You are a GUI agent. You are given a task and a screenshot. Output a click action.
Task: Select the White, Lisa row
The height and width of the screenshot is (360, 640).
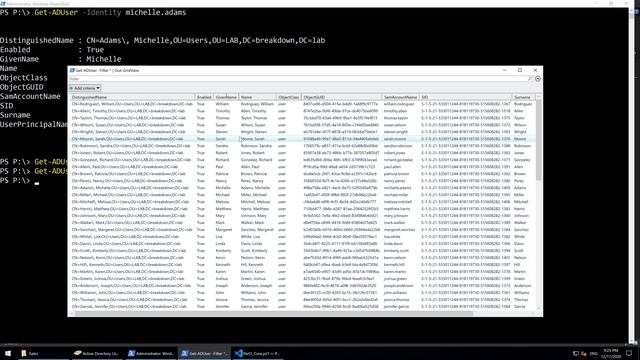coord(302,236)
